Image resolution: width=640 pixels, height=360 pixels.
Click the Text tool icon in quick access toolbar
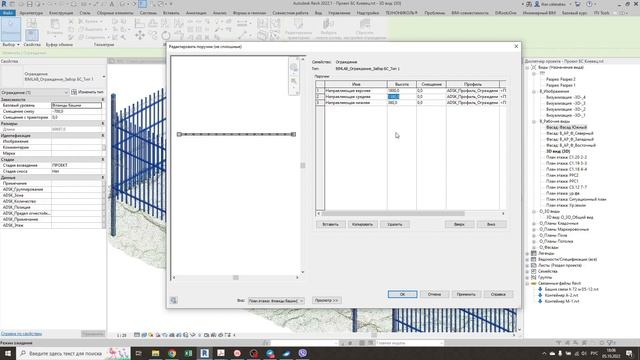pos(111,4)
